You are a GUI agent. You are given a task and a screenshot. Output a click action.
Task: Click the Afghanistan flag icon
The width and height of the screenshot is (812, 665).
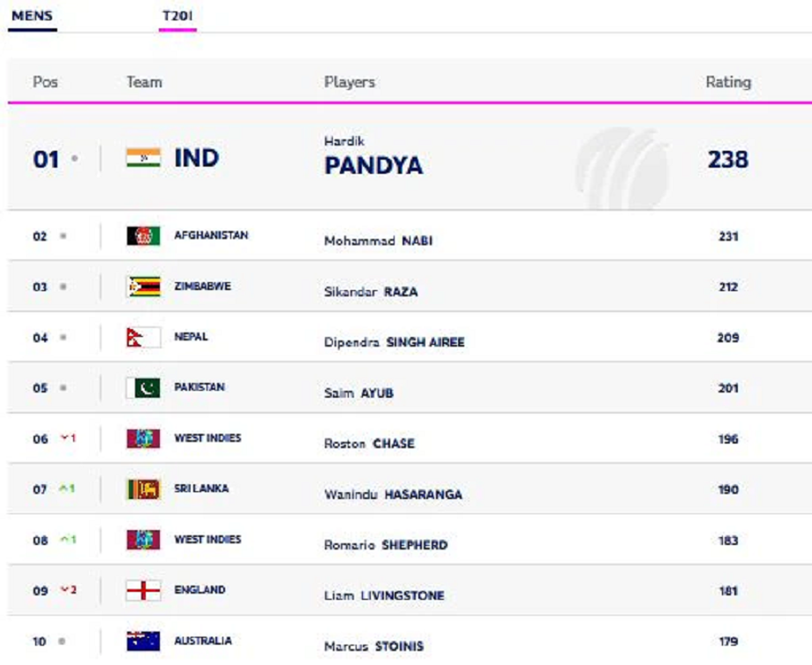(143, 236)
